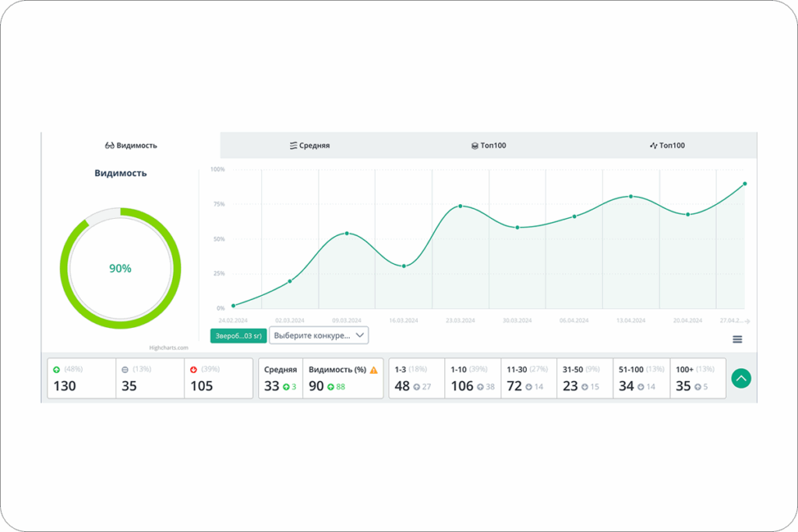This screenshot has width=798, height=532.
Task: Click the green arrow next to 88
Action: pyautogui.click(x=330, y=387)
